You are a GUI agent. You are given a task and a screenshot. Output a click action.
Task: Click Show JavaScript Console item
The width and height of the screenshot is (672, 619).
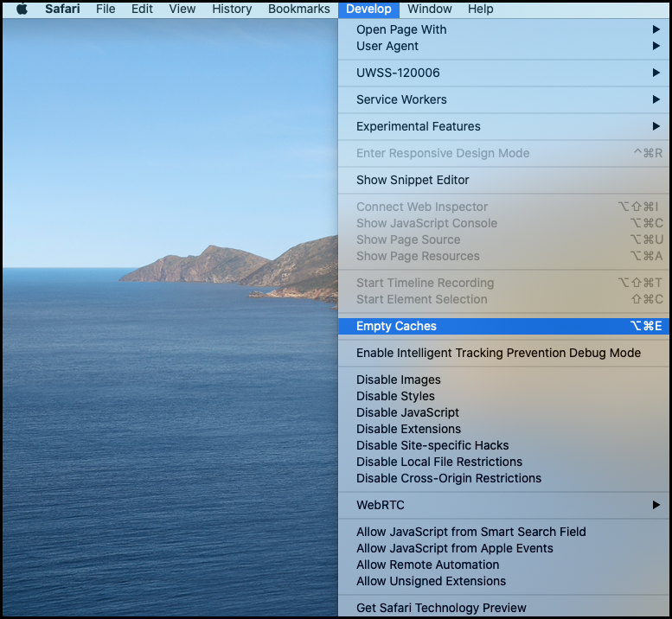tap(505, 223)
